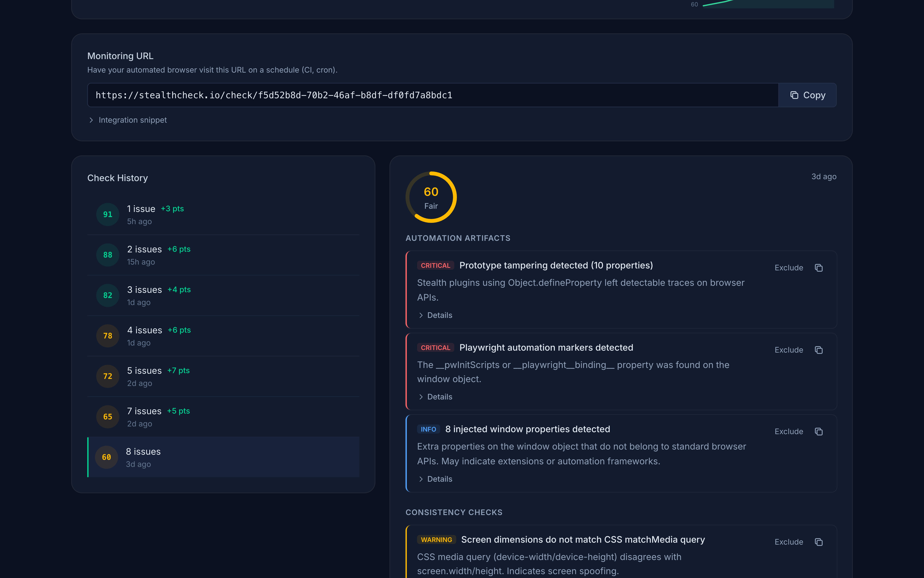Select the 72 score check with 5 issues

coord(223,377)
